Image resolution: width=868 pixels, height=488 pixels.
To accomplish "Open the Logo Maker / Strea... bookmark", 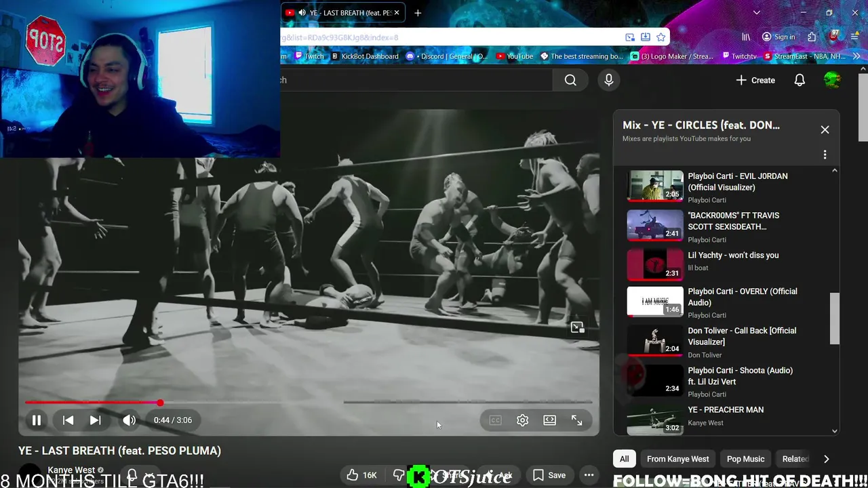I will coord(672,56).
